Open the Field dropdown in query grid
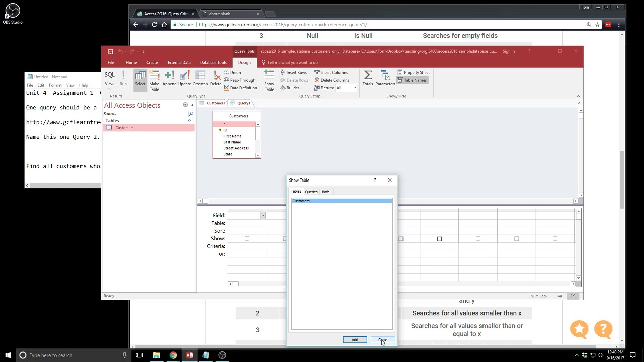Viewport: 644px width, 362px height. (262, 216)
